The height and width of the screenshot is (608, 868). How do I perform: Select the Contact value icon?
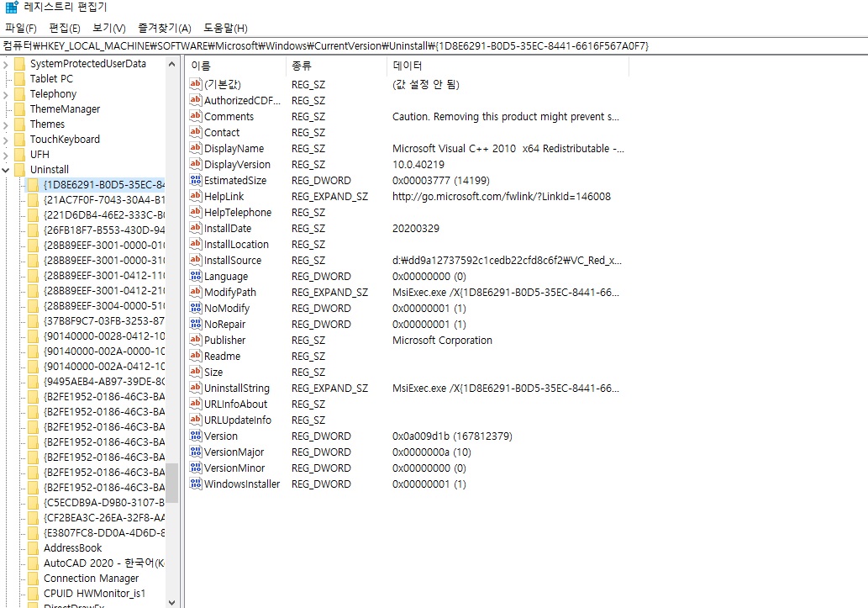pos(196,133)
